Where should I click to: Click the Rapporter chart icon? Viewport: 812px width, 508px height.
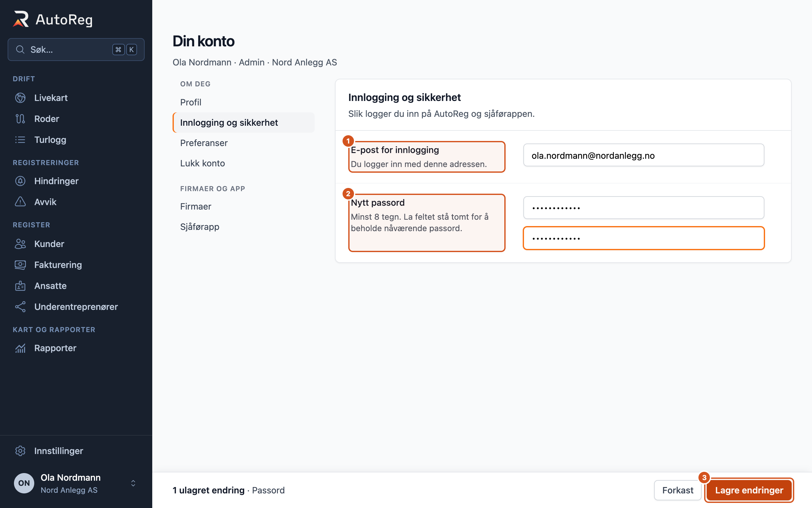pyautogui.click(x=20, y=348)
